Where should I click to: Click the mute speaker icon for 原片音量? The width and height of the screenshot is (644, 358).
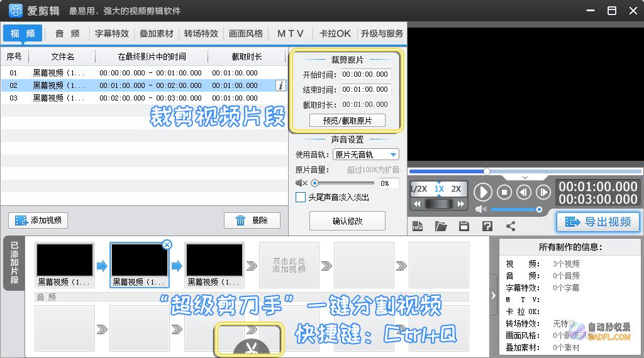point(301,183)
